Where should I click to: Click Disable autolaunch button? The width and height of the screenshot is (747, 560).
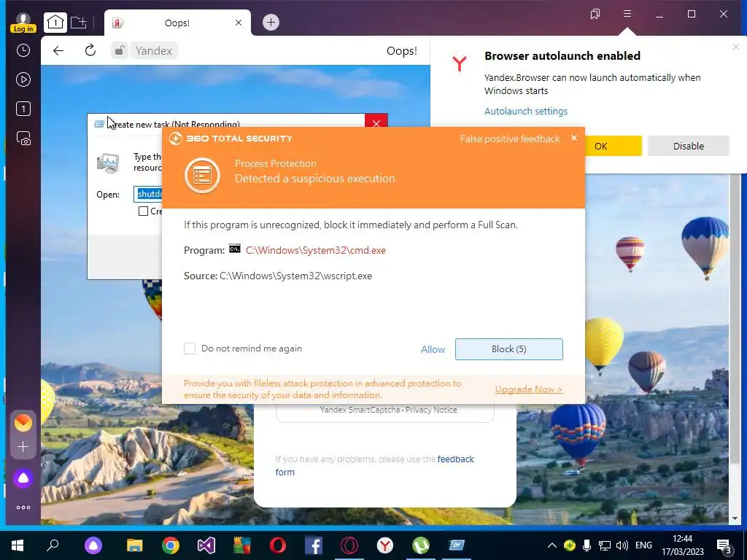pos(689,146)
